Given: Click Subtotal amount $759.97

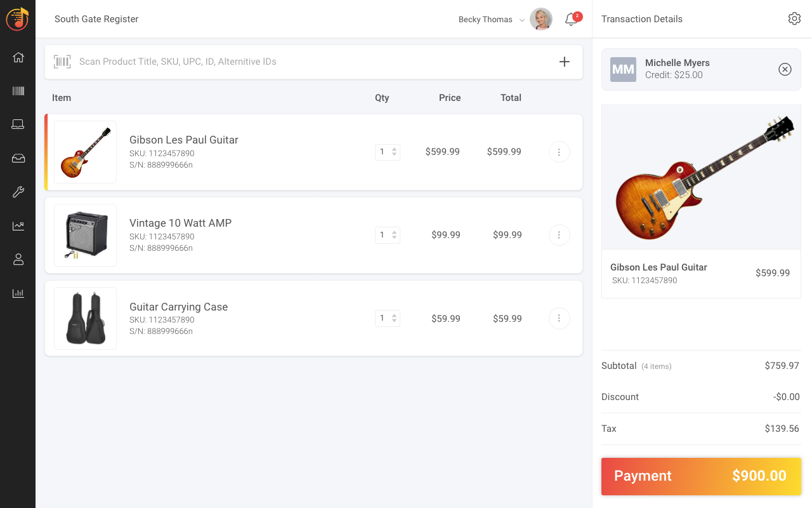Looking at the screenshot, I should click(782, 366).
